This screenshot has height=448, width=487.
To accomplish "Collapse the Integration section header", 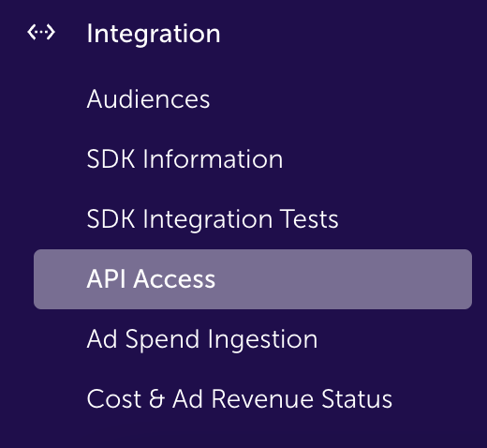I will 154,34.
